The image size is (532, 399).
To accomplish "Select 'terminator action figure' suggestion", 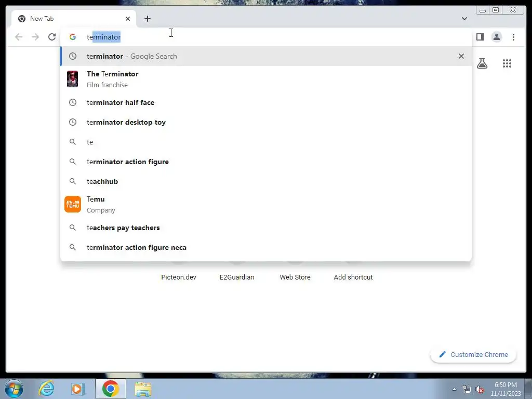I will point(266,162).
